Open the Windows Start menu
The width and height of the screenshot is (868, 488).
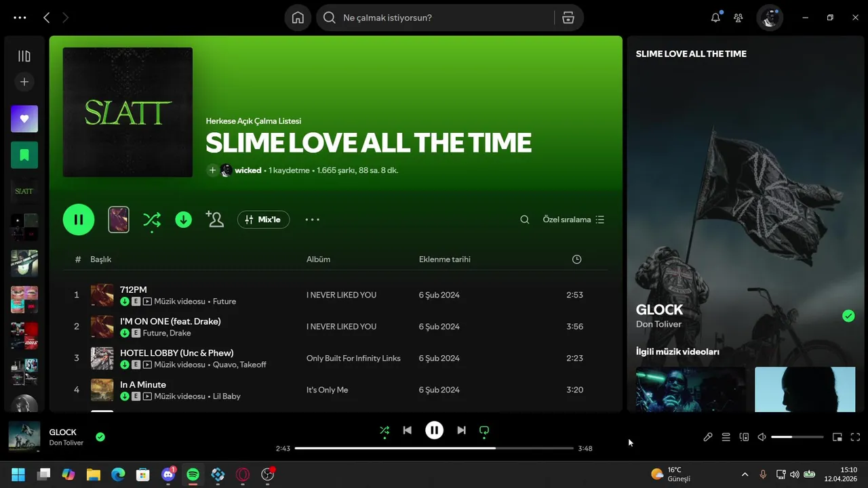point(18,474)
